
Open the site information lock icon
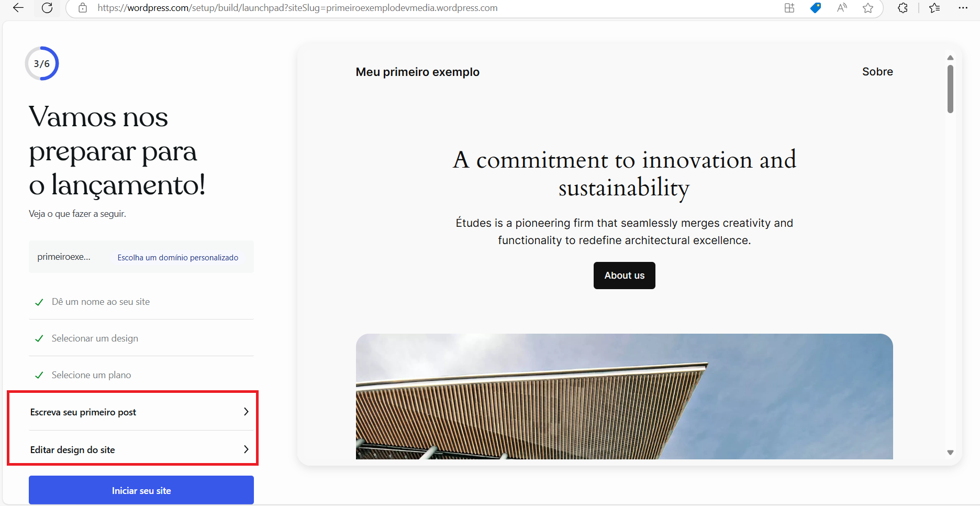[x=83, y=8]
